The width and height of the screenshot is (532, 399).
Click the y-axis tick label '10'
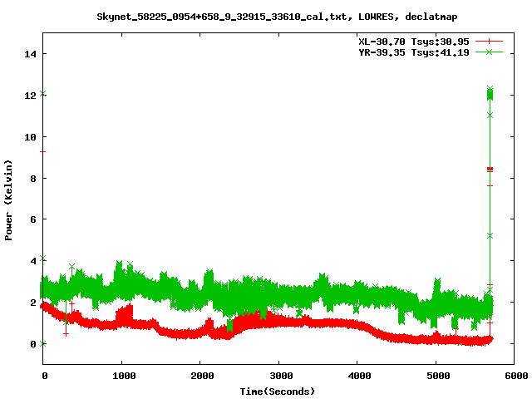click(30, 136)
